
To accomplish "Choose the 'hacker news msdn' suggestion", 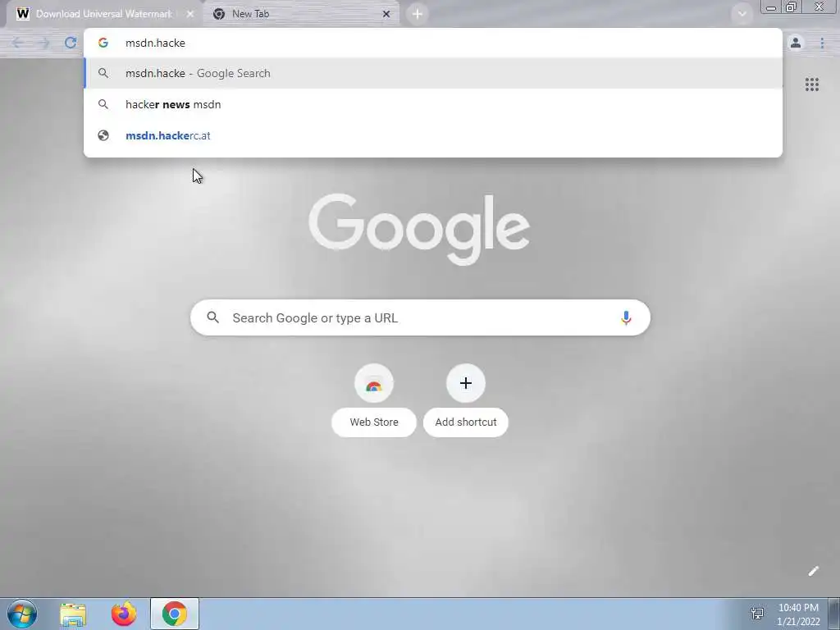I will 433,104.
